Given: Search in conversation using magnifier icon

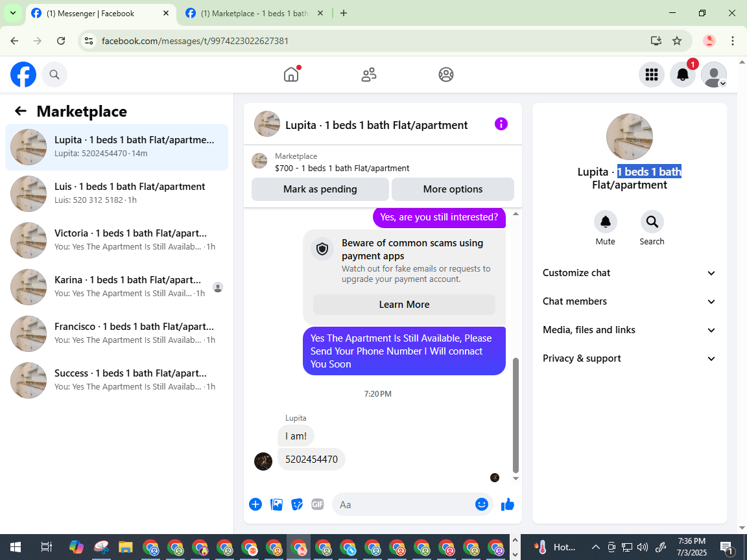Looking at the screenshot, I should (652, 222).
